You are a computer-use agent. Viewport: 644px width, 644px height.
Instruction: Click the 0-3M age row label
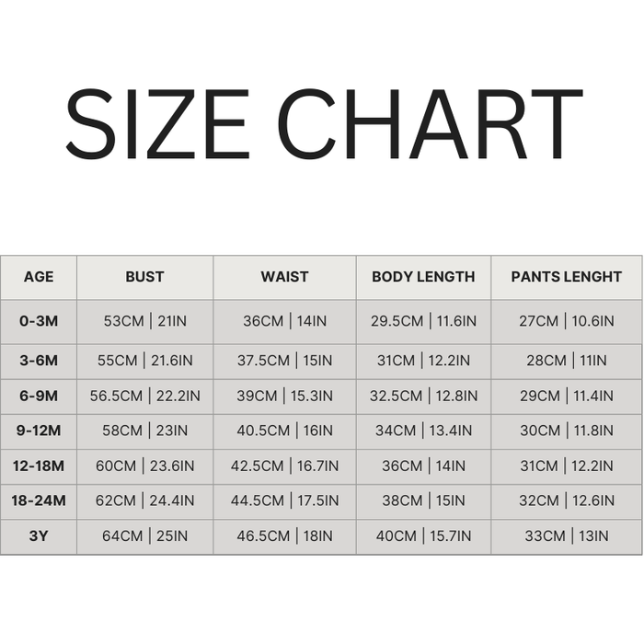(x=39, y=321)
